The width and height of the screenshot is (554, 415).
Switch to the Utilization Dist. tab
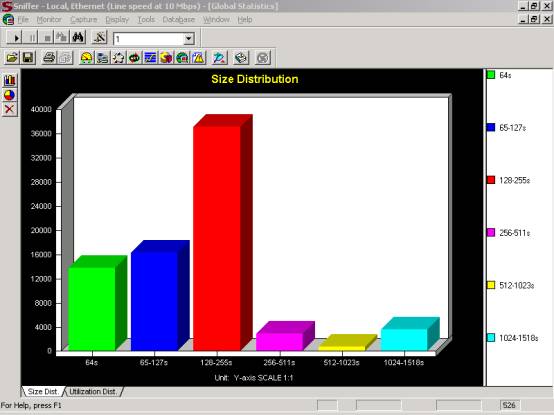(93, 391)
